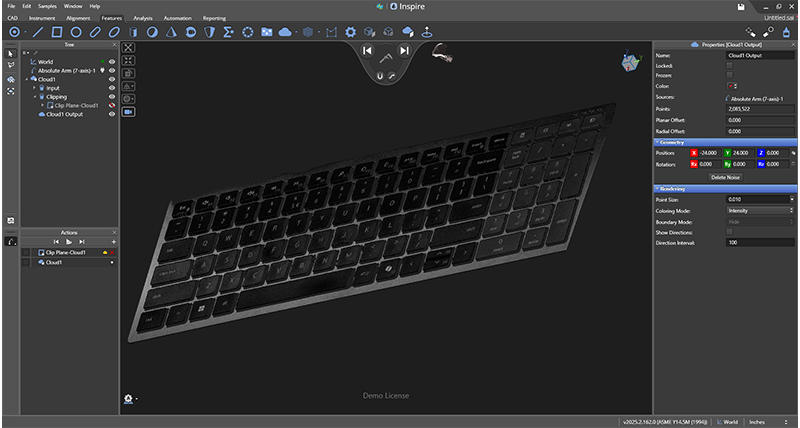Image resolution: width=800 pixels, height=428 pixels.
Task: Click the Point Cloud toolbar icon
Action: 285,32
